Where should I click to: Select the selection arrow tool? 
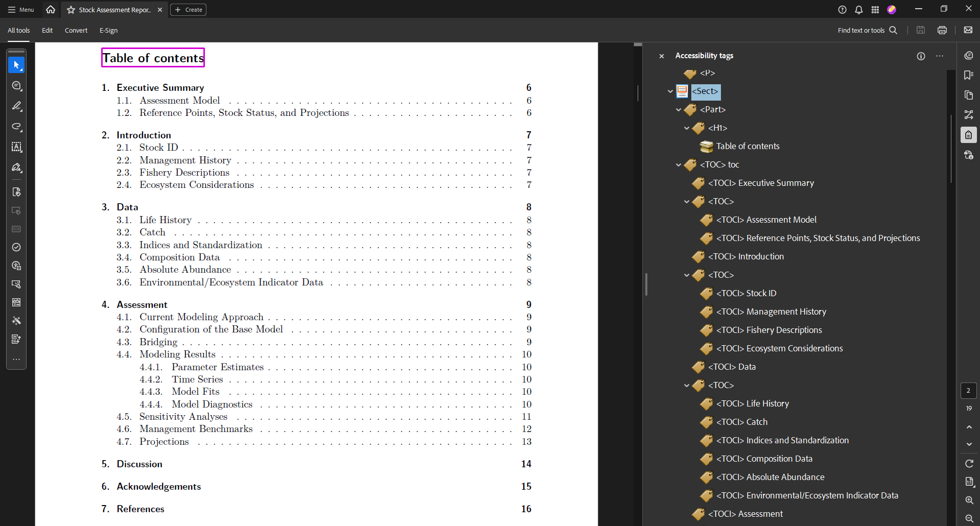click(x=17, y=65)
